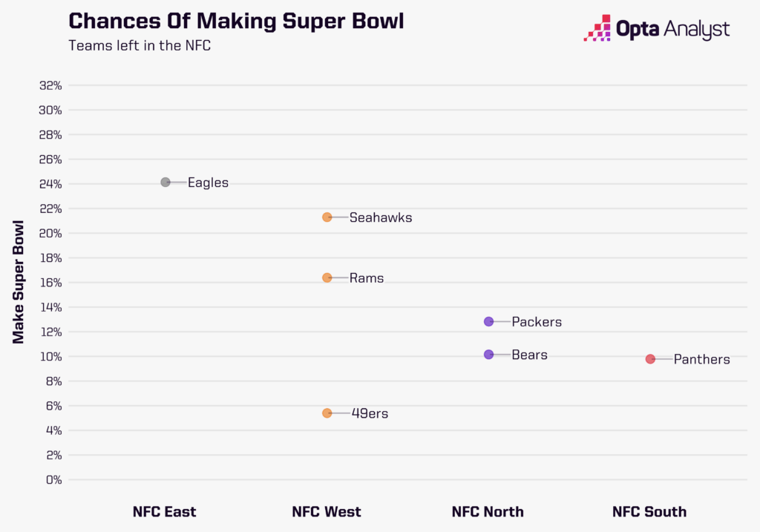Screen dimensions: 760x532
Task: Click the 32% y-axis tick label
Action: pos(50,85)
